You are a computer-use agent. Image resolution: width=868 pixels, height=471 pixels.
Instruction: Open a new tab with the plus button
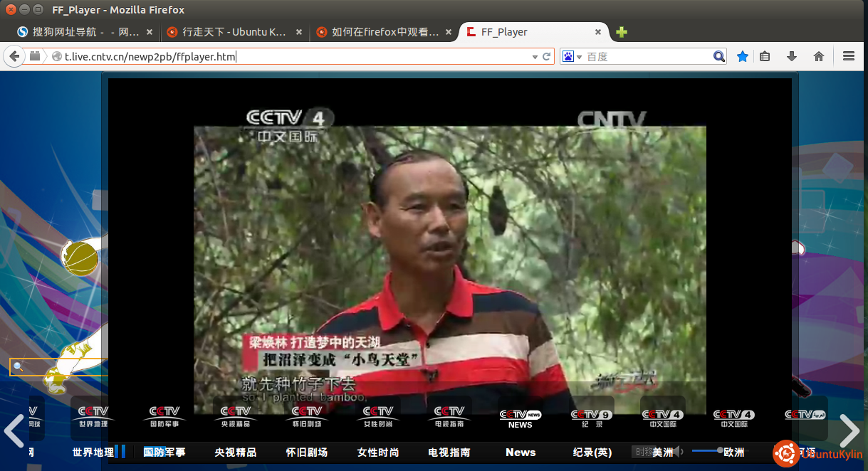coord(622,32)
